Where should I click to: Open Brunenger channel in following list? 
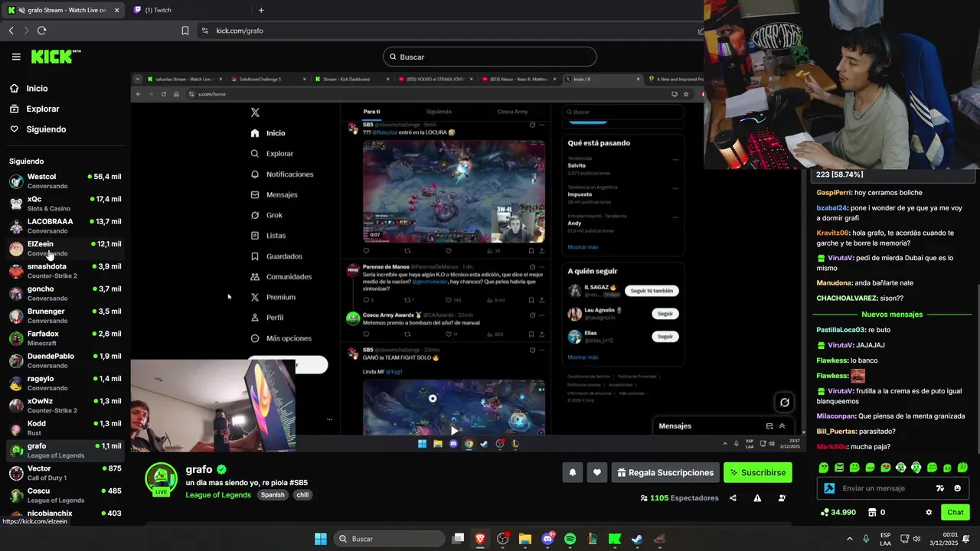pyautogui.click(x=65, y=315)
